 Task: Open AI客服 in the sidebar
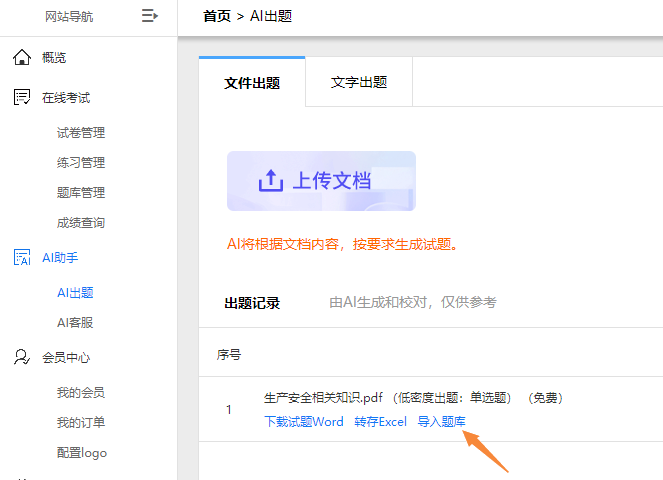click(75, 323)
